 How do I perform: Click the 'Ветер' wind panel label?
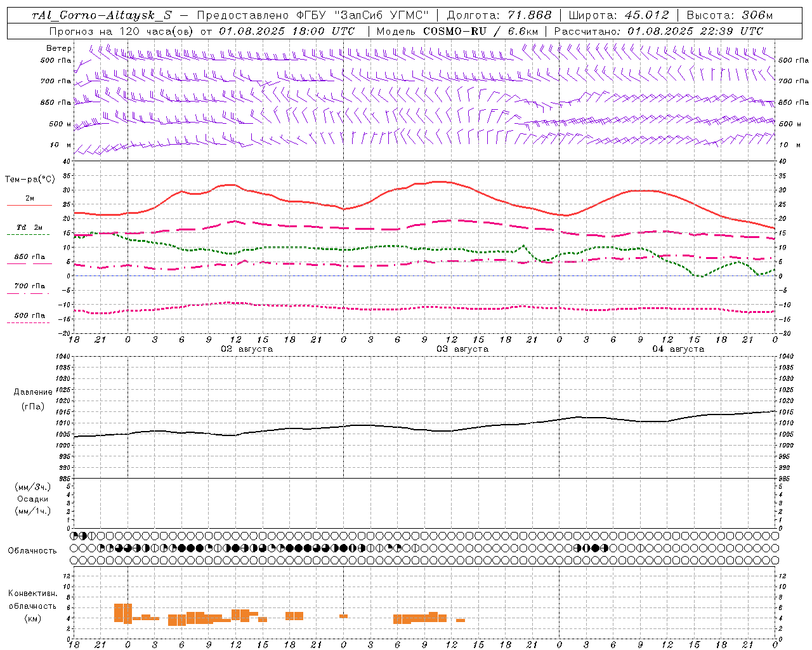tap(59, 48)
